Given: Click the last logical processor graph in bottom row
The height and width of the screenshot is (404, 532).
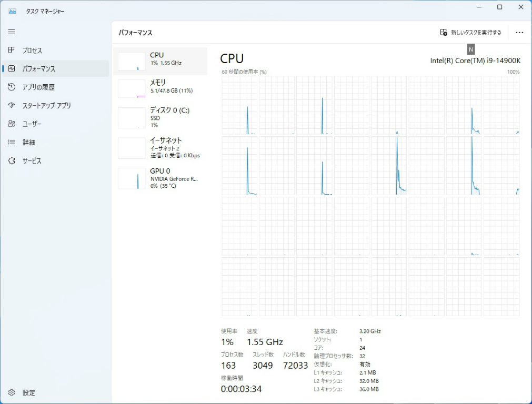Looking at the screenshot, I should coord(501,287).
